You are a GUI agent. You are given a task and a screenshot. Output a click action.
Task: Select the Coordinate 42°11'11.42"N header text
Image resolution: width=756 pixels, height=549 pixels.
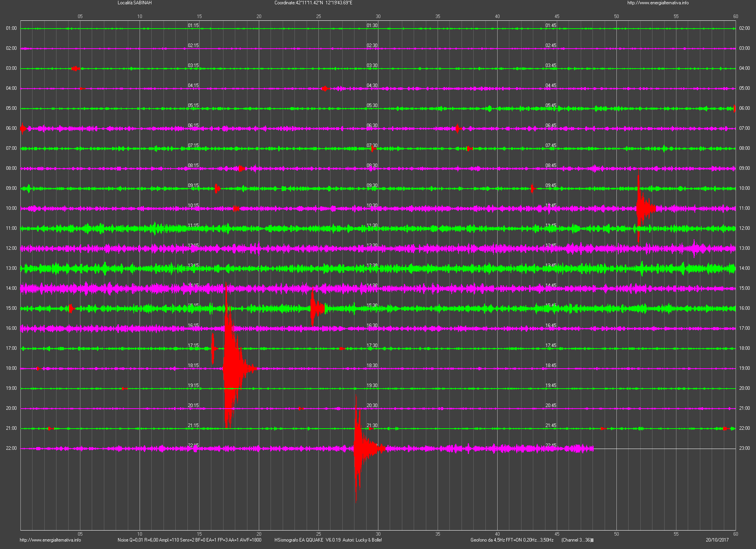point(313,3)
